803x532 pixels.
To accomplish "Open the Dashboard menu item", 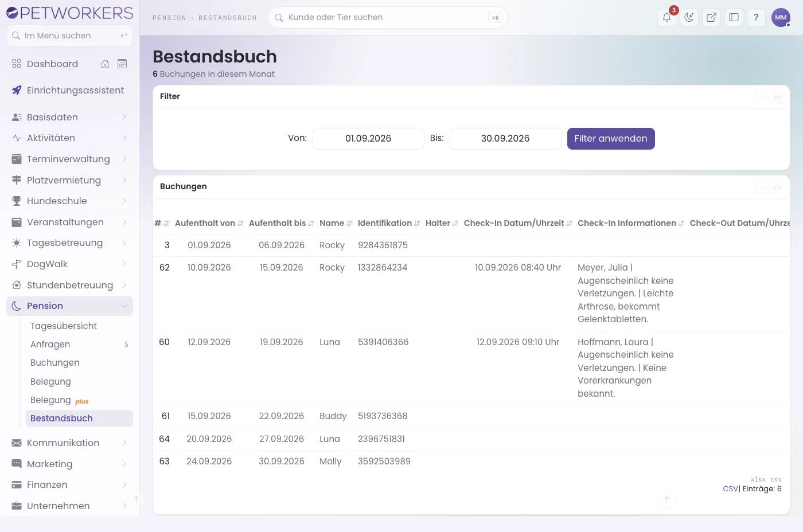I will 52,64.
